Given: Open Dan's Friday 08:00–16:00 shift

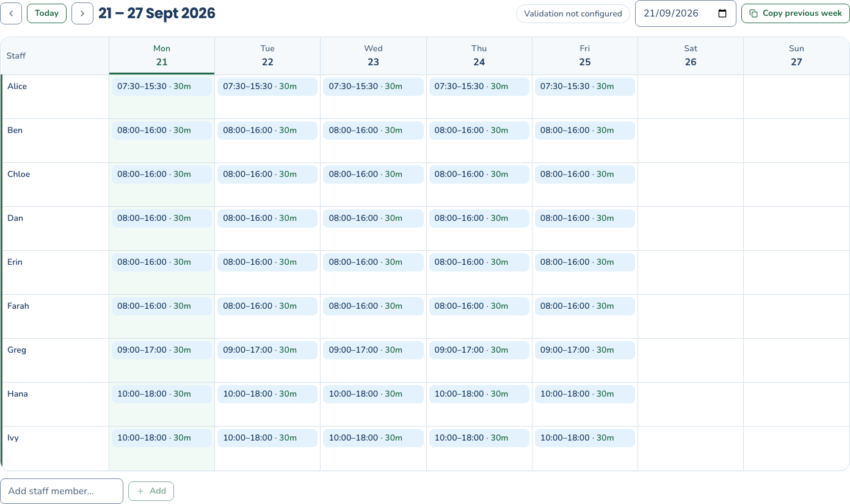Looking at the screenshot, I should pyautogui.click(x=585, y=218).
